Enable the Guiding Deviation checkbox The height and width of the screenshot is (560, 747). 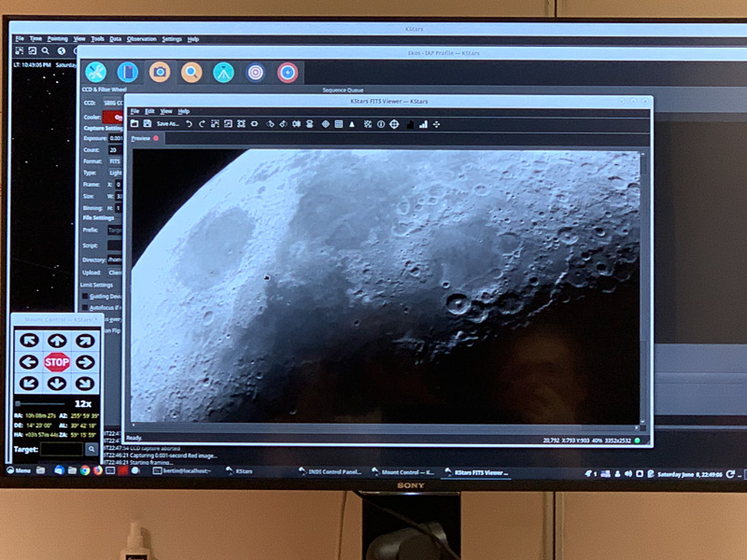click(85, 296)
